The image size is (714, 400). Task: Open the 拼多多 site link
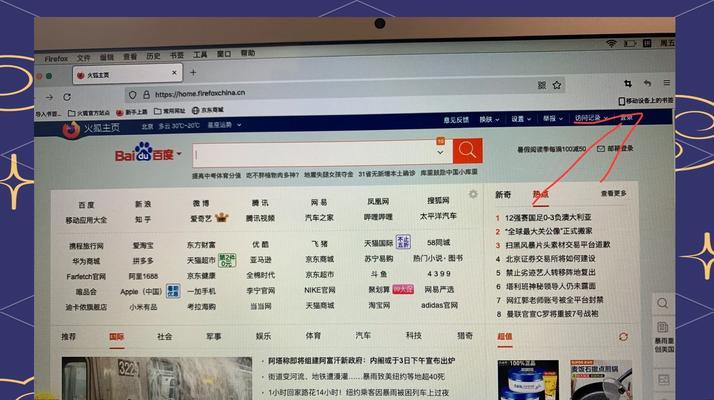click(143, 261)
